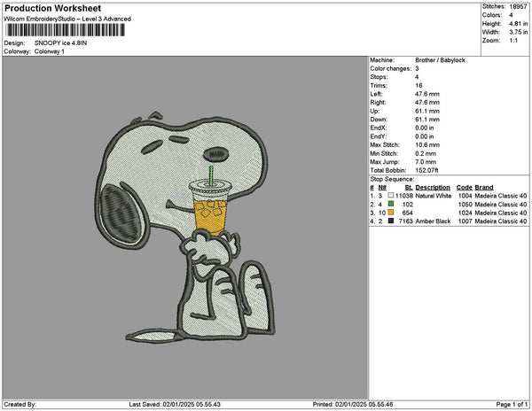532x411 pixels.
Task: Click the thread code '1024'
Action: tap(465, 213)
